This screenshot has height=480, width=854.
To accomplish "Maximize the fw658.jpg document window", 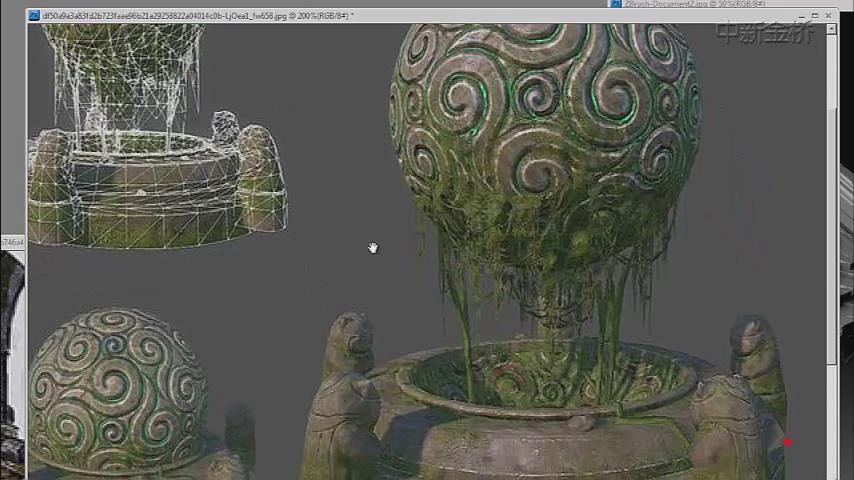I will [815, 16].
